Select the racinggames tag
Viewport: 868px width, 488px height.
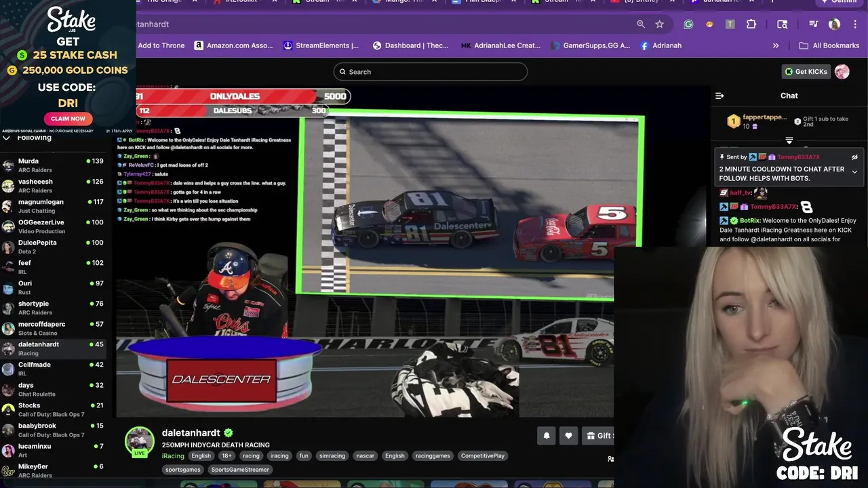pyautogui.click(x=433, y=455)
